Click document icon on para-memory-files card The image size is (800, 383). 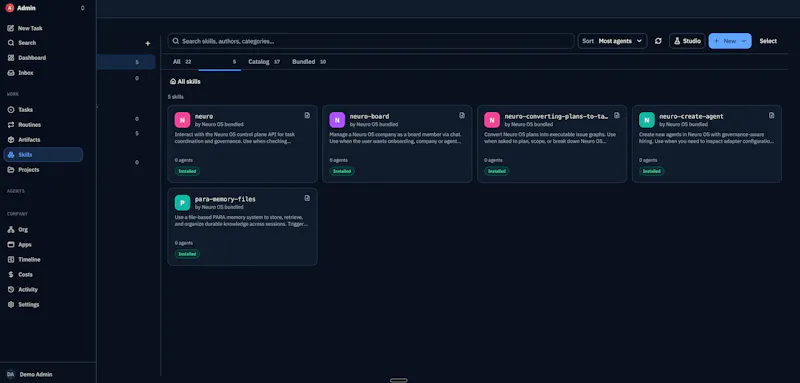307,198
